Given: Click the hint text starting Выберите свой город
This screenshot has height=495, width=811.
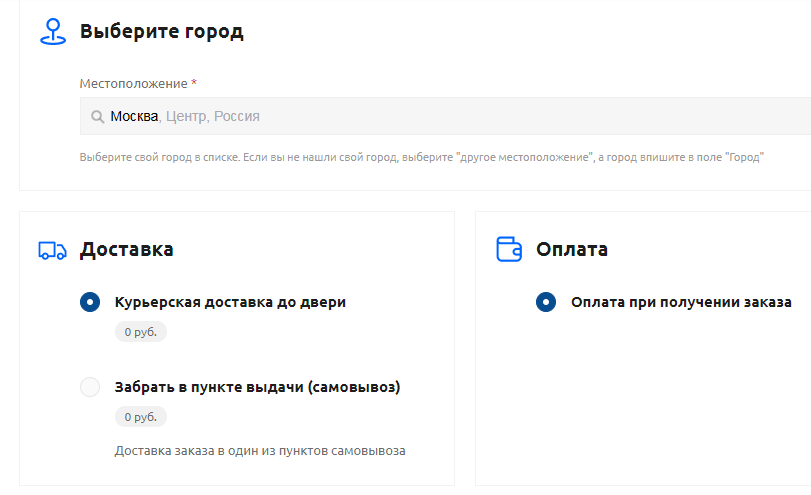Looking at the screenshot, I should click(422, 157).
